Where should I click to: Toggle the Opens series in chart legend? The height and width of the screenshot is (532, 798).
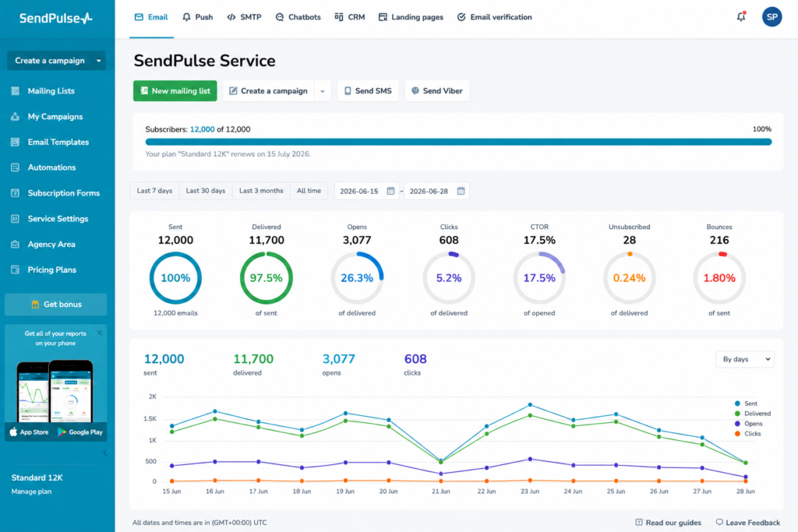coord(748,424)
